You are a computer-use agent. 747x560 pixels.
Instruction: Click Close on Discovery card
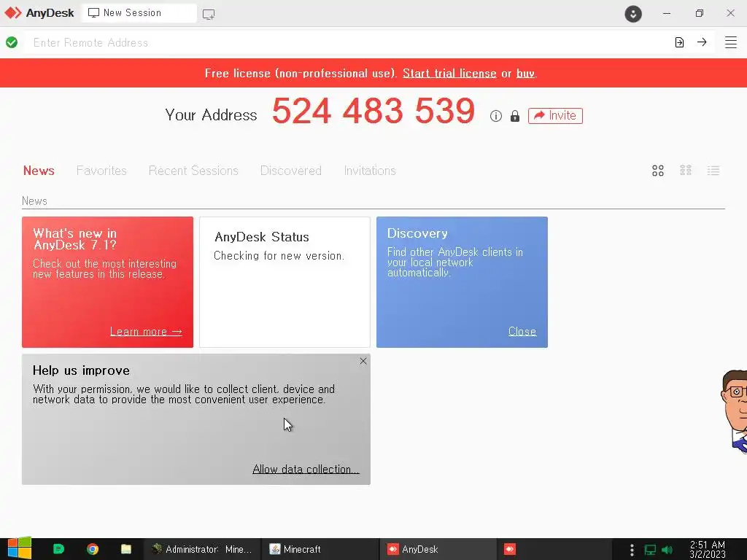coord(522,332)
